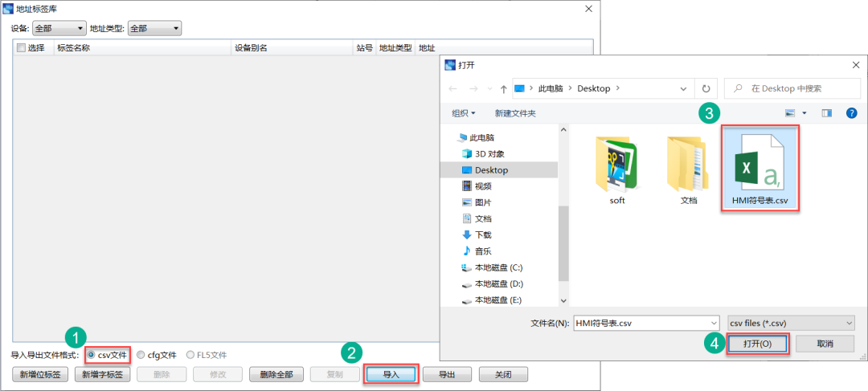Go up one level with the up arrow
The height and width of the screenshot is (391, 868).
pyautogui.click(x=503, y=88)
